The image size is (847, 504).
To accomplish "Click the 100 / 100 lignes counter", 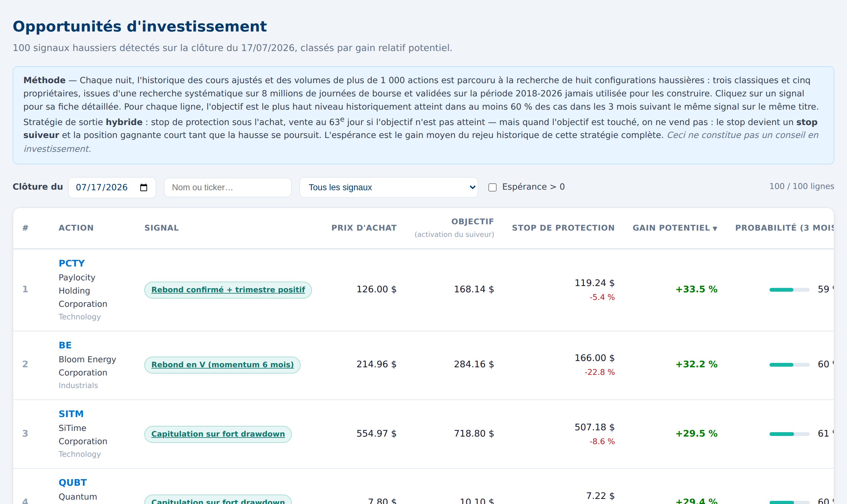I will [802, 186].
